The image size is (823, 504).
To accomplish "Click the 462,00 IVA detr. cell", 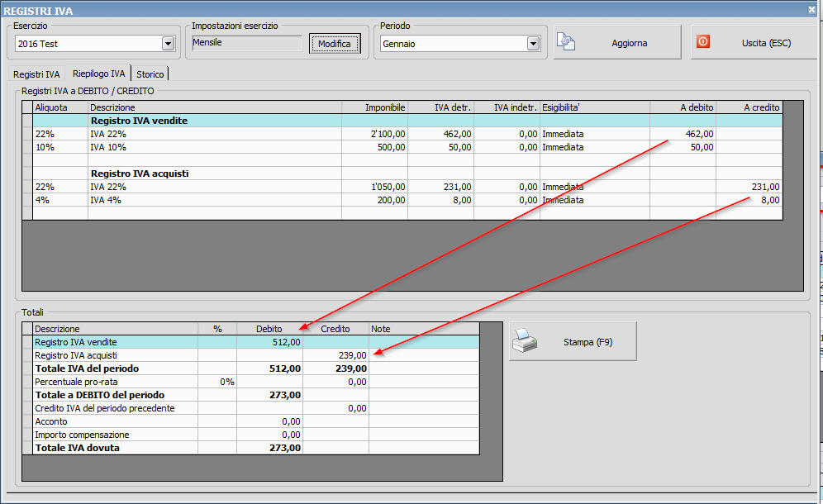I will click(441, 134).
